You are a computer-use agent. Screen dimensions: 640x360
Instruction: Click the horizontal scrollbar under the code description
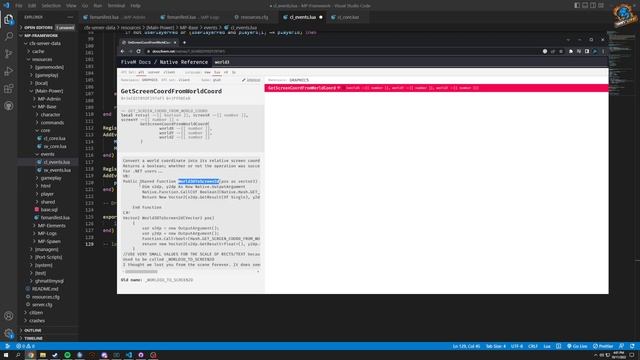click(x=141, y=271)
